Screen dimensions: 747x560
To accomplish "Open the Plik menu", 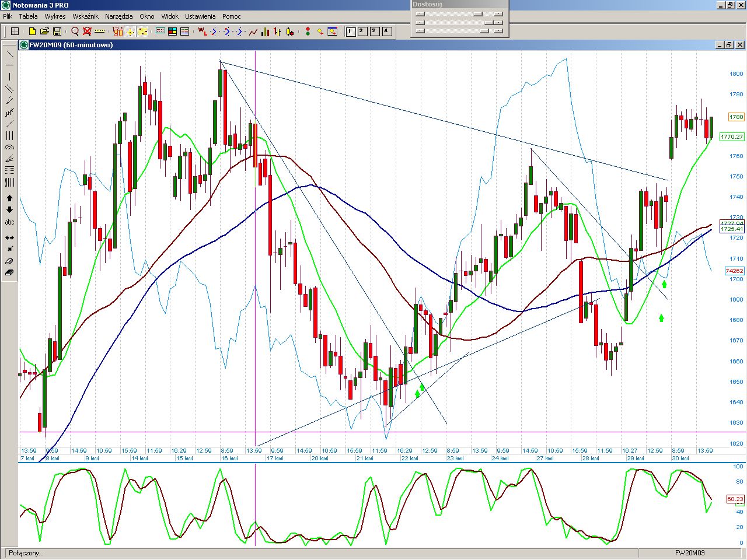I will tap(8, 16).
